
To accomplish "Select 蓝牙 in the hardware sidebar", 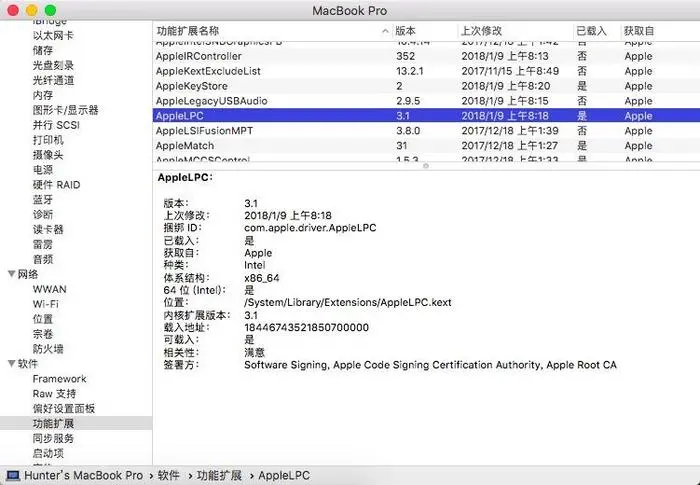I will click(43, 199).
